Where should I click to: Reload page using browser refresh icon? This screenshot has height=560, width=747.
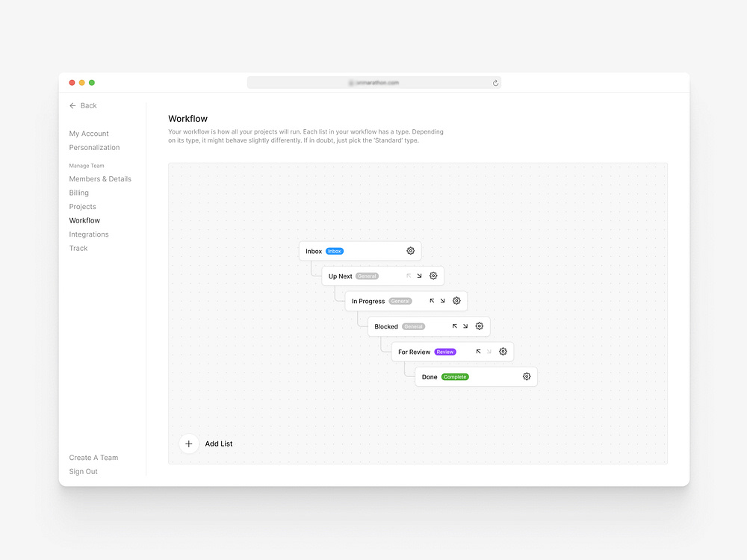495,83
